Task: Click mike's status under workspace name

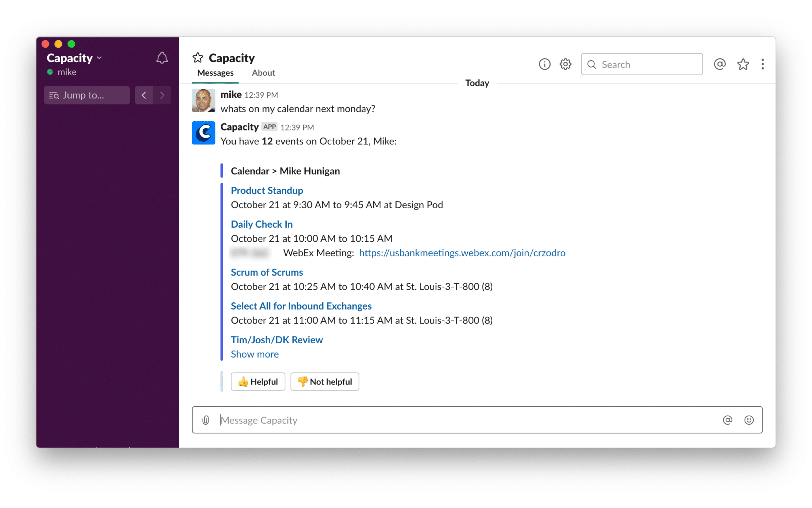Action: coord(67,72)
